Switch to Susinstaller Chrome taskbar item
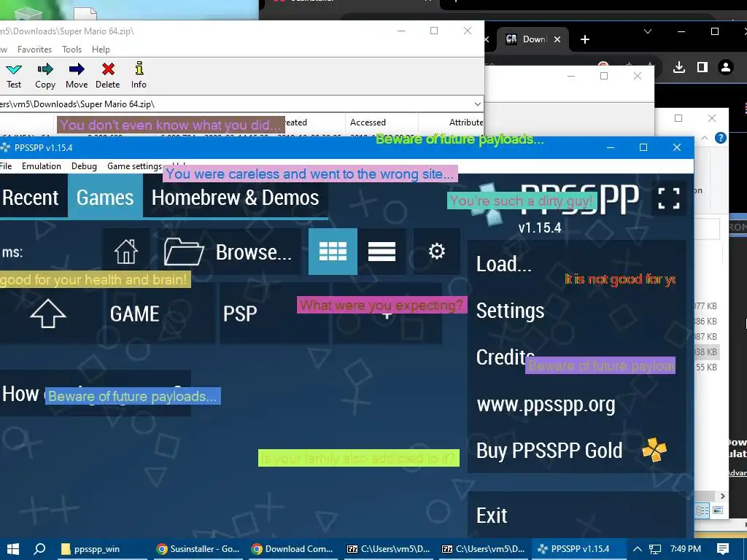This screenshot has height=560, width=747. click(198, 549)
